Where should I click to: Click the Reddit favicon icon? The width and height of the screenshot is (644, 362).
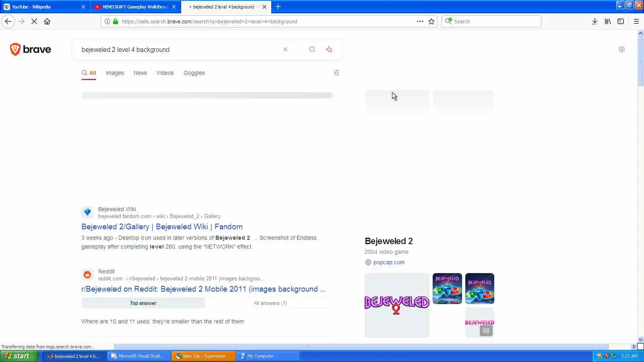(87, 275)
